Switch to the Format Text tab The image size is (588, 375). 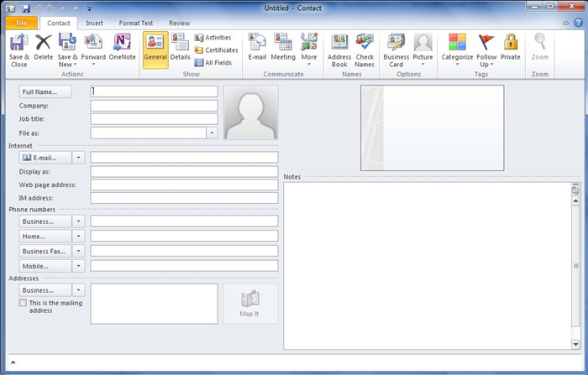pos(136,23)
